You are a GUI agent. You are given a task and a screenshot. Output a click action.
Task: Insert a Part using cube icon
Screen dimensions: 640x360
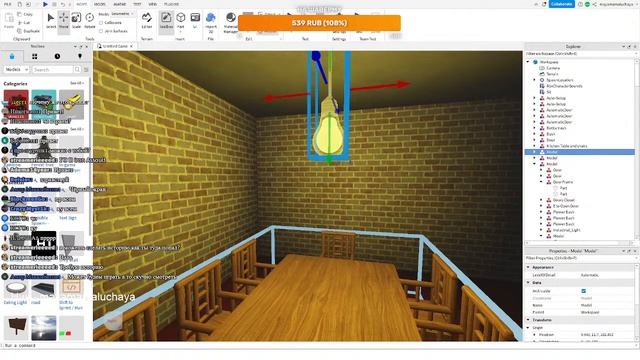pos(180,21)
